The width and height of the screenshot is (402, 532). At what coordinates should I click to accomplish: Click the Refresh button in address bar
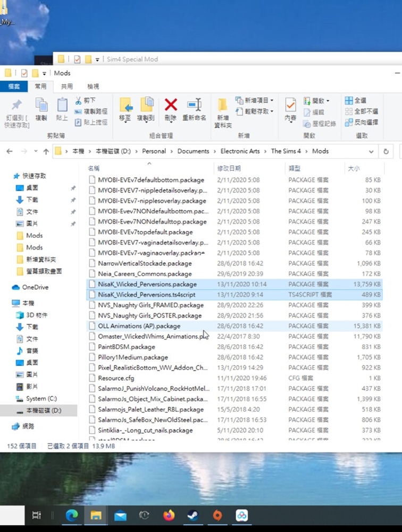pos(386,151)
